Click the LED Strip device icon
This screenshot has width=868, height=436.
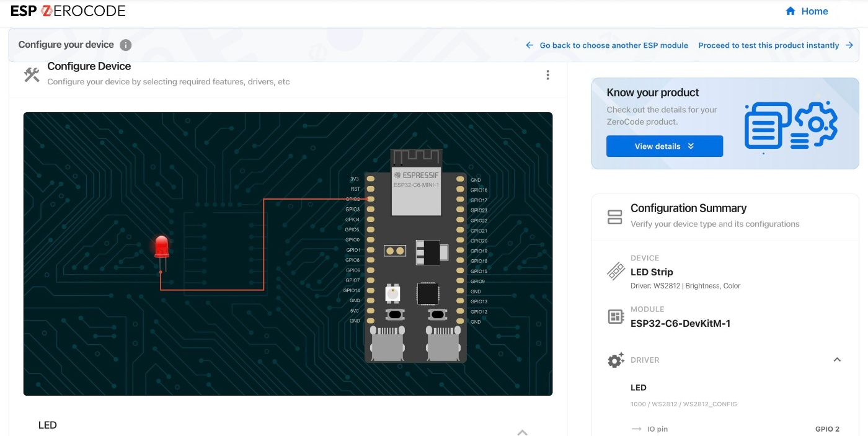click(615, 272)
